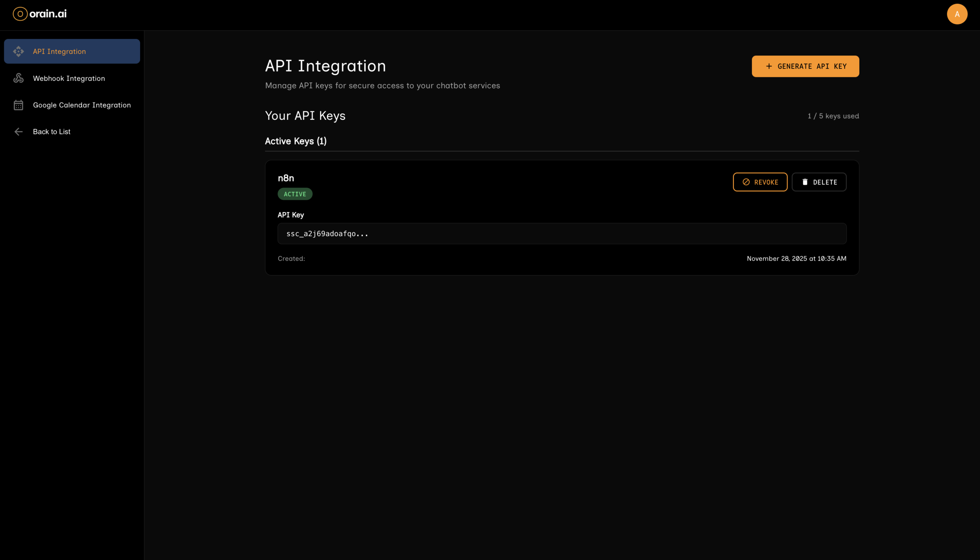
Task: Delete the n8n API key
Action: tap(819, 182)
